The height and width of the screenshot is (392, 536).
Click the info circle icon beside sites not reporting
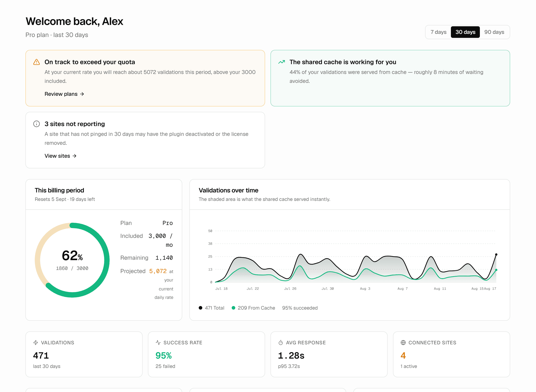[x=37, y=124]
